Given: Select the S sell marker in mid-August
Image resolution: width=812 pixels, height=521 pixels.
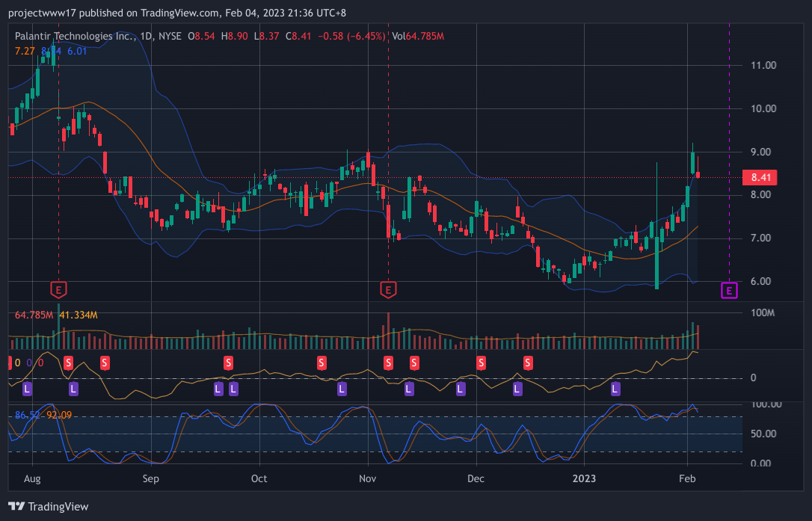Looking at the screenshot, I should (x=105, y=363).
